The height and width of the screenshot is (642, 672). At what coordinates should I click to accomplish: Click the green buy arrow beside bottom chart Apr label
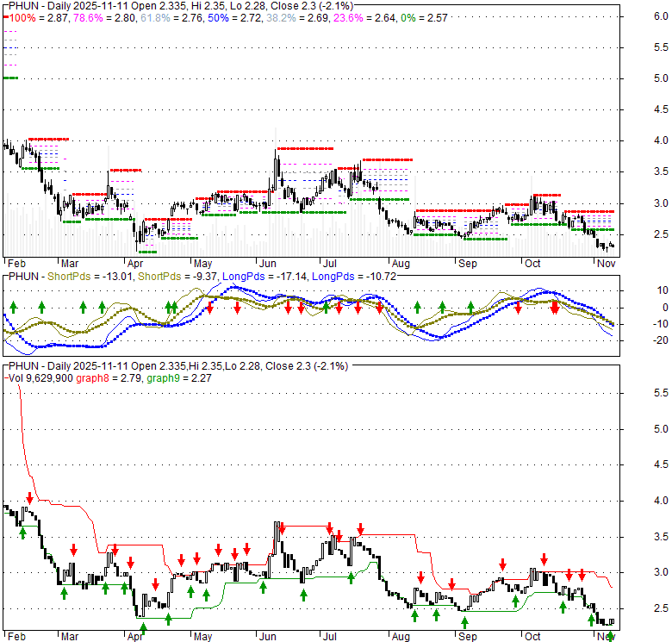point(143,629)
